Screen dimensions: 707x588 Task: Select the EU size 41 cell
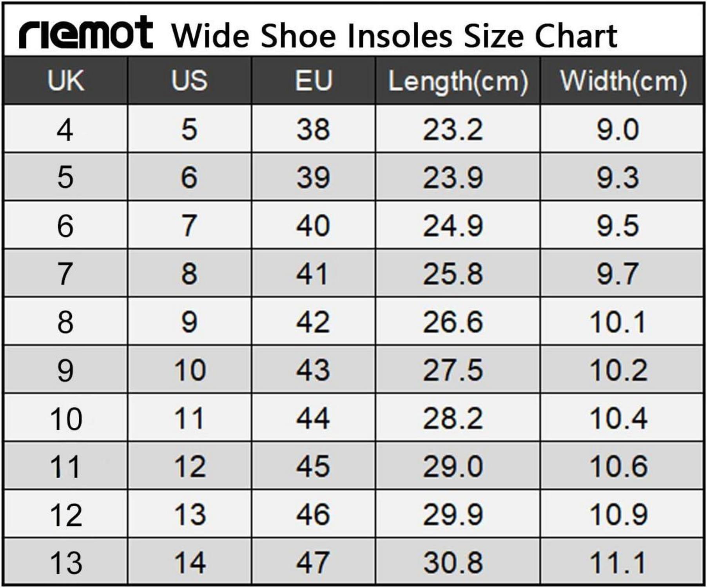tap(312, 274)
